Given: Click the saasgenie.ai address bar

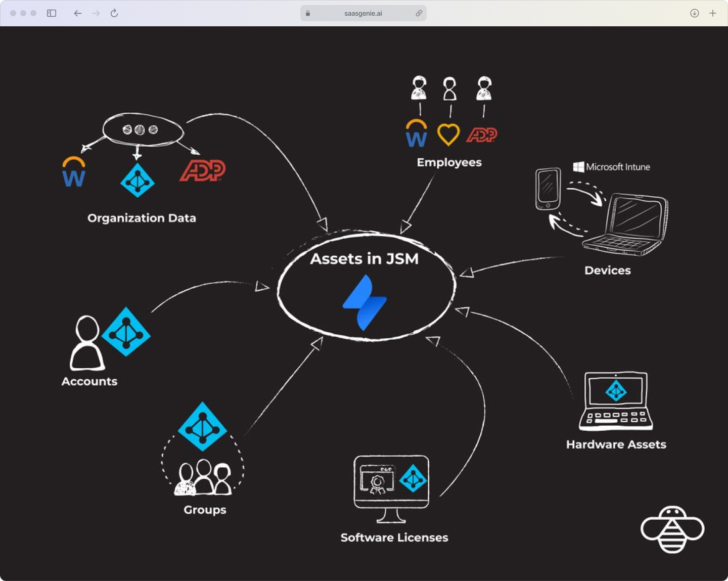Looking at the screenshot, I should [363, 13].
